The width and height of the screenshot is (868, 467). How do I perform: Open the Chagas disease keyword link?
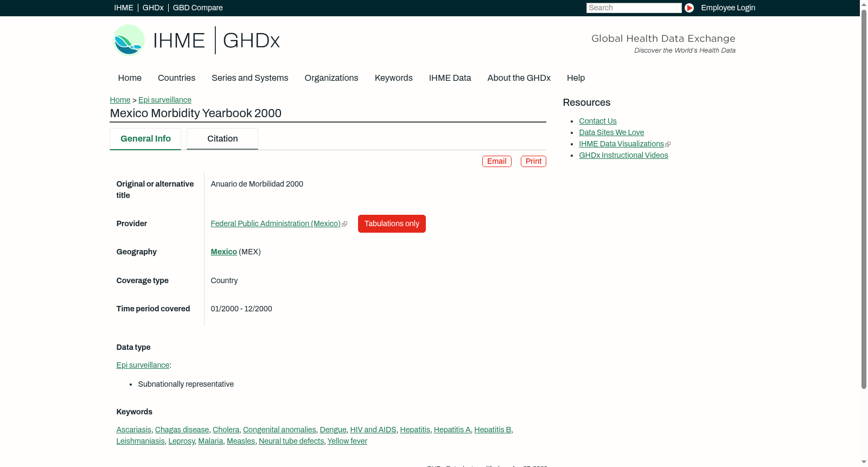pos(182,430)
